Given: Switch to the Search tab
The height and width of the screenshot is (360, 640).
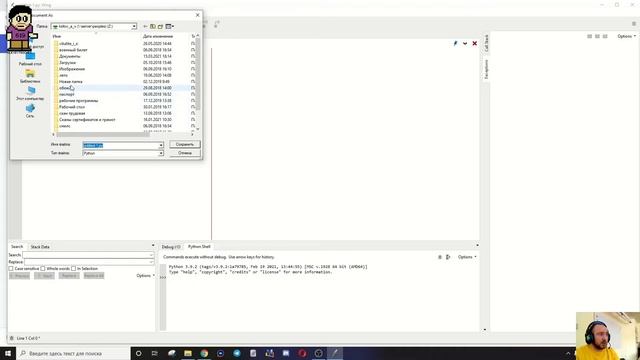Looking at the screenshot, I should click(x=17, y=247).
